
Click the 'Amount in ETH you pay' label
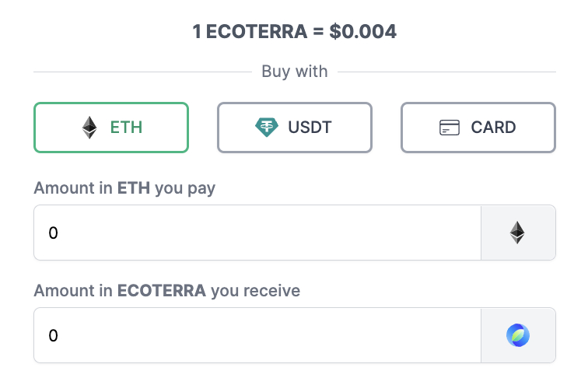pos(124,188)
